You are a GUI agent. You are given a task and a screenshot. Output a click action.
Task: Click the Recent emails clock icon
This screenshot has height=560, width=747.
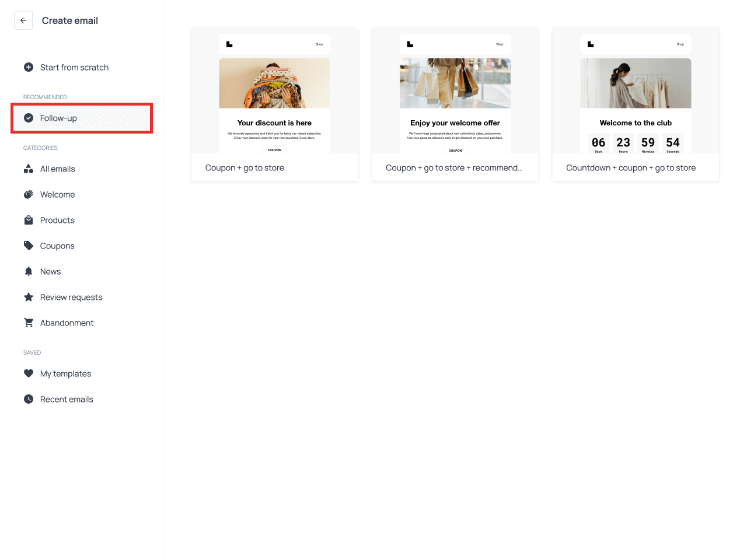click(x=29, y=399)
